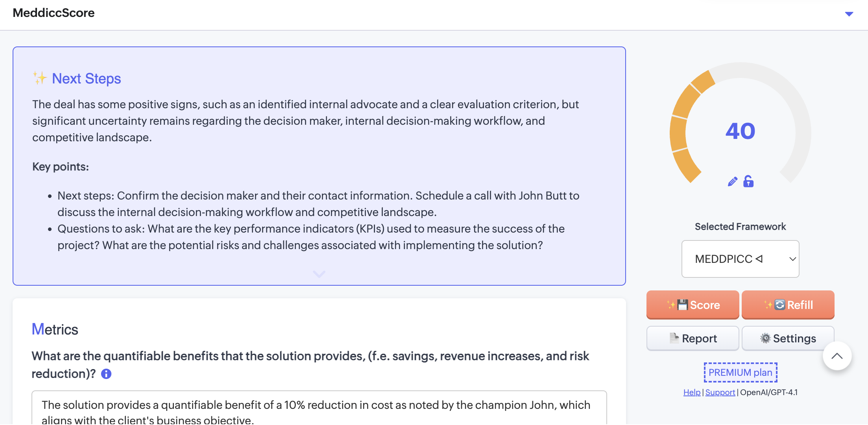This screenshot has height=425, width=868.
Task: Toggle the score lock padlock icon
Action: point(748,181)
